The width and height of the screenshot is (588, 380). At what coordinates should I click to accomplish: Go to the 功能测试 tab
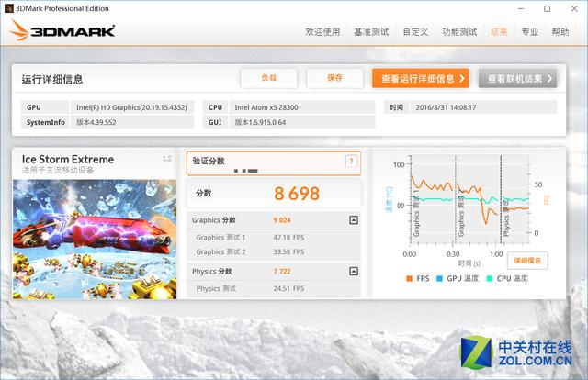[x=459, y=32]
